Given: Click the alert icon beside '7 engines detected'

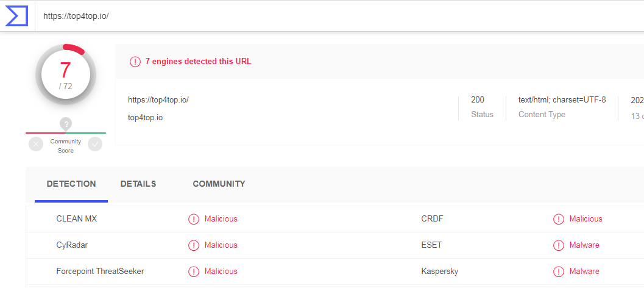Looking at the screenshot, I should pyautogui.click(x=135, y=62).
